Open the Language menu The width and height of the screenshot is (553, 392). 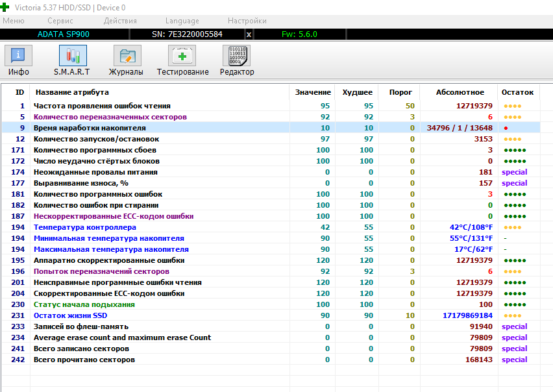(182, 21)
